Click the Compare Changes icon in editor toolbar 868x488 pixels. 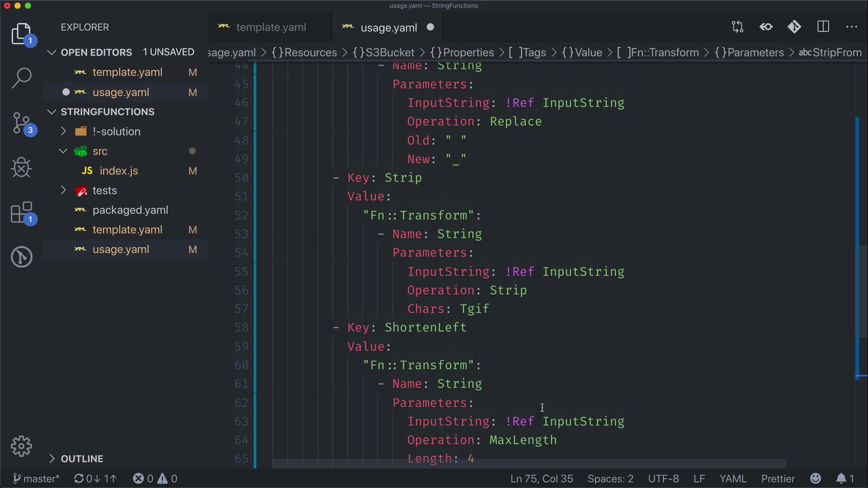point(737,27)
